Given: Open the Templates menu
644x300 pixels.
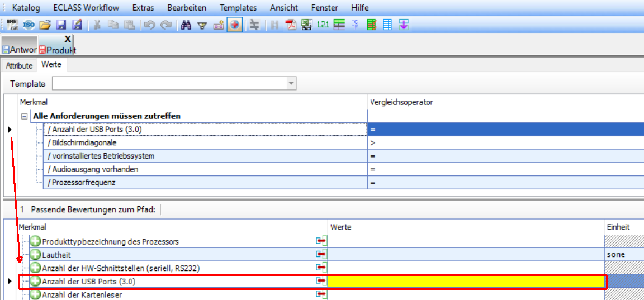Looking at the screenshot, I should 238,8.
